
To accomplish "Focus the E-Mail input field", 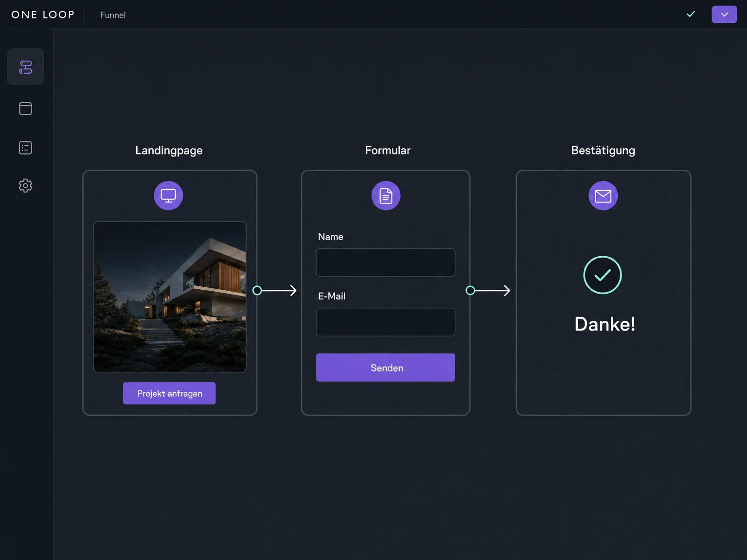I will point(386,322).
